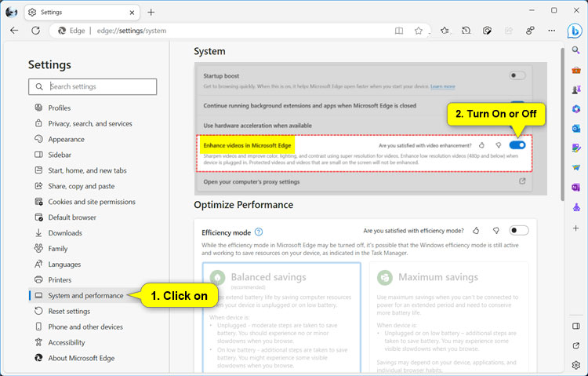Select System and performance in sidebar
The width and height of the screenshot is (588, 376).
[x=85, y=296]
